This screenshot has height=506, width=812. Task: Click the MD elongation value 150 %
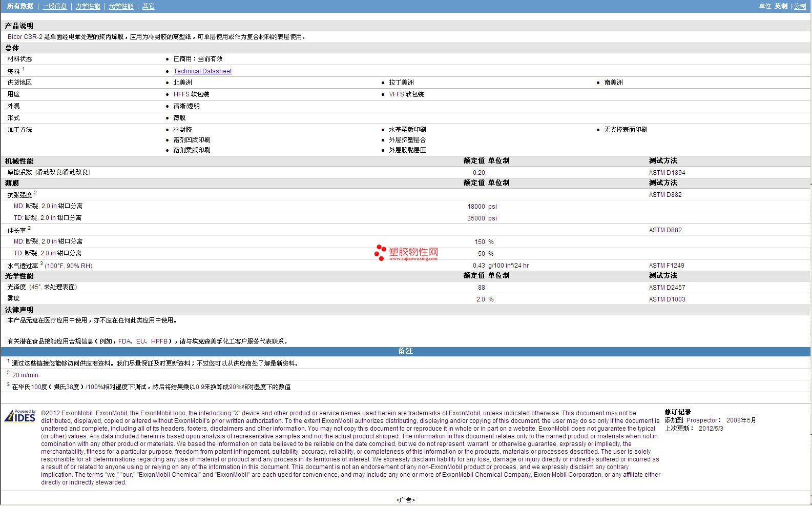(484, 242)
